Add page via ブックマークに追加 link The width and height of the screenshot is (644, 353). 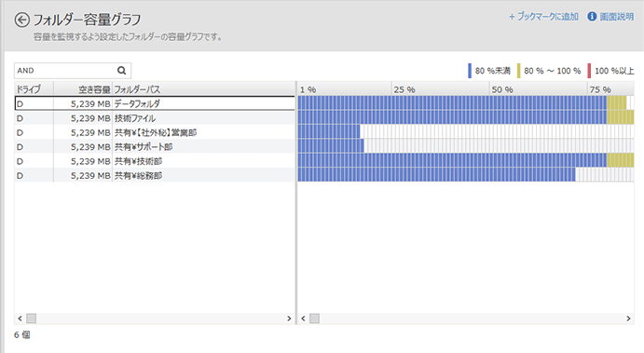click(x=543, y=17)
